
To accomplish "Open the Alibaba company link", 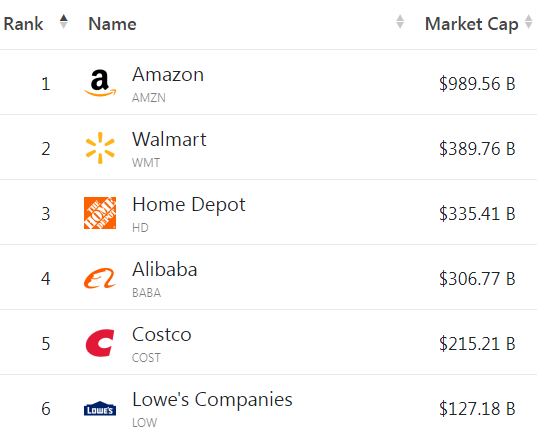I will [x=165, y=270].
